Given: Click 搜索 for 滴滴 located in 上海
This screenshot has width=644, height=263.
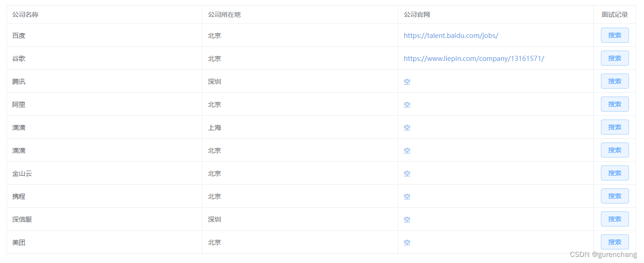Looking at the screenshot, I should tap(614, 127).
